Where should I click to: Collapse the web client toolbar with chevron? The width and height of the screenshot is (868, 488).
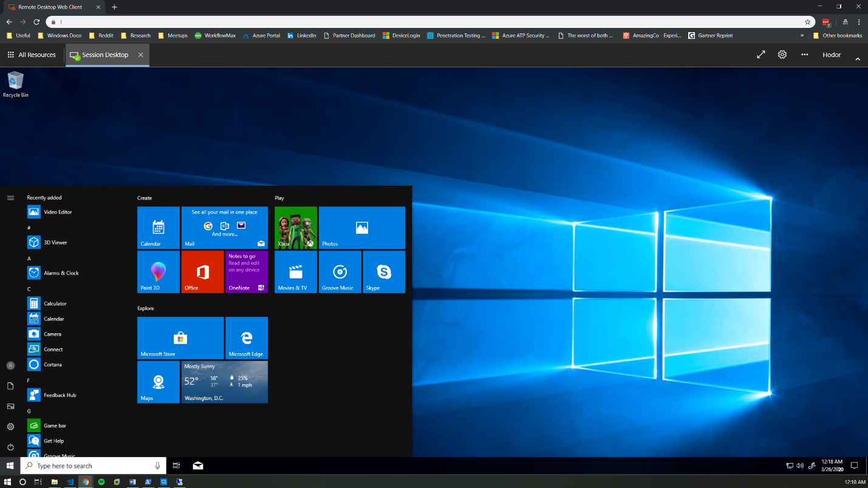[858, 59]
